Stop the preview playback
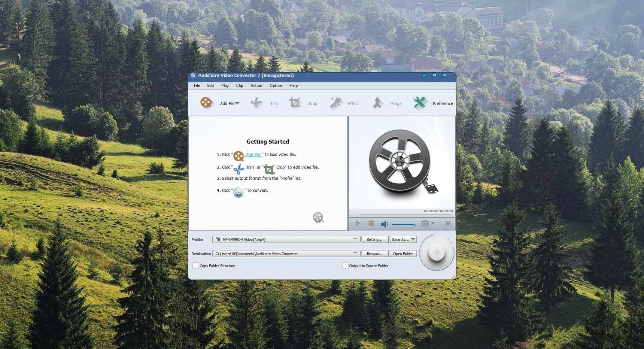 click(x=371, y=223)
